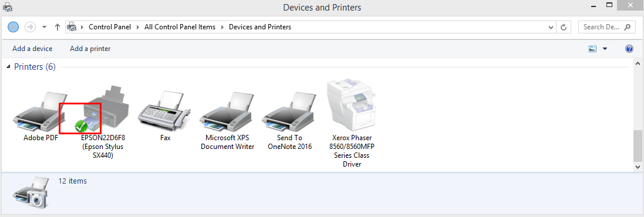Viewport: 644px width, 217px height.
Task: Expand the arrow after Control Panel breadcrumb
Action: click(138, 27)
